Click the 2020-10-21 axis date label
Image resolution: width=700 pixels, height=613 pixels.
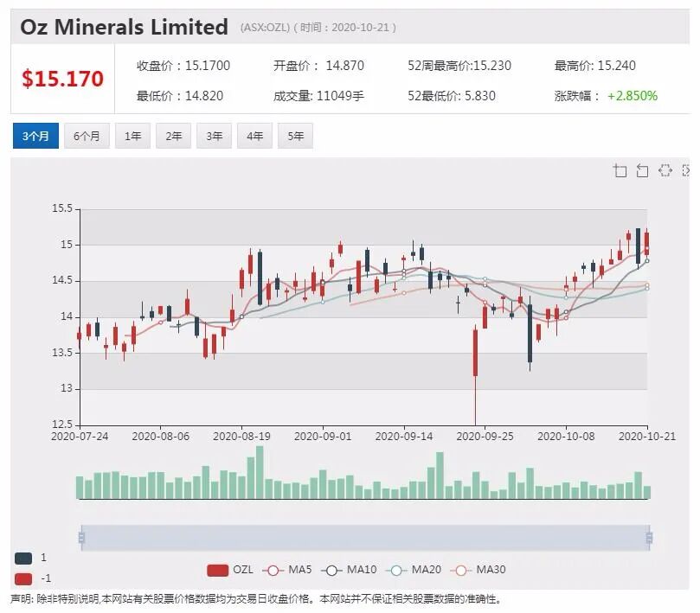coord(647,437)
